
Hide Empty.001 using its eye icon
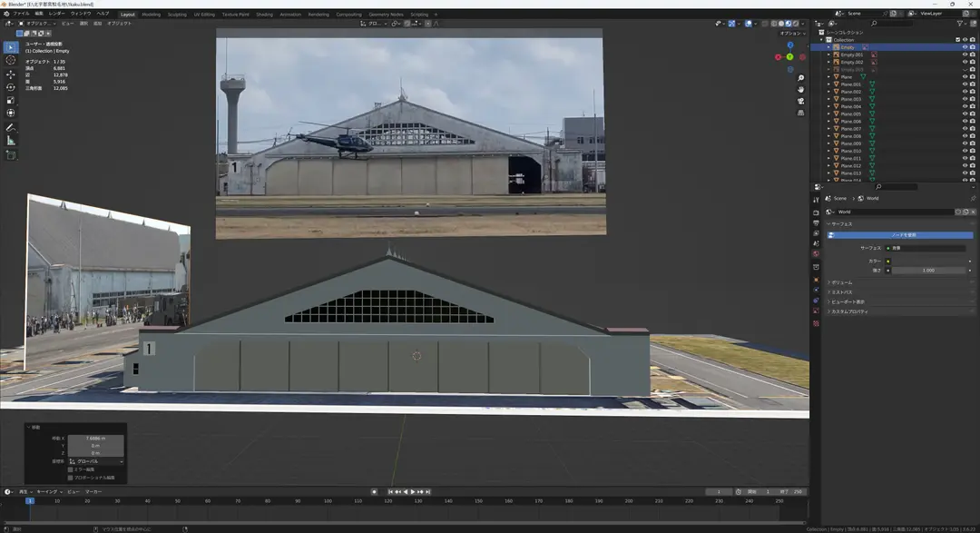click(x=965, y=54)
